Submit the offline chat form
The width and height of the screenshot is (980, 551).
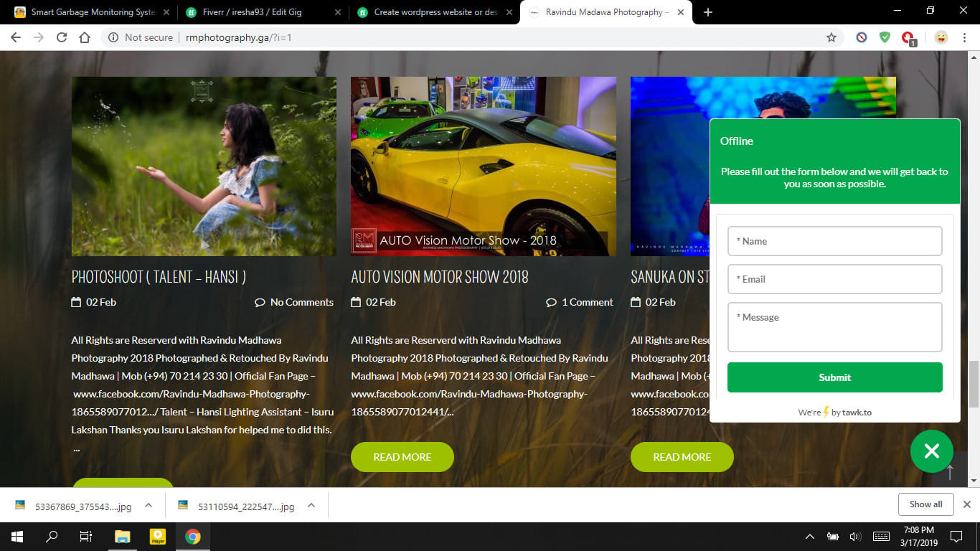[834, 377]
